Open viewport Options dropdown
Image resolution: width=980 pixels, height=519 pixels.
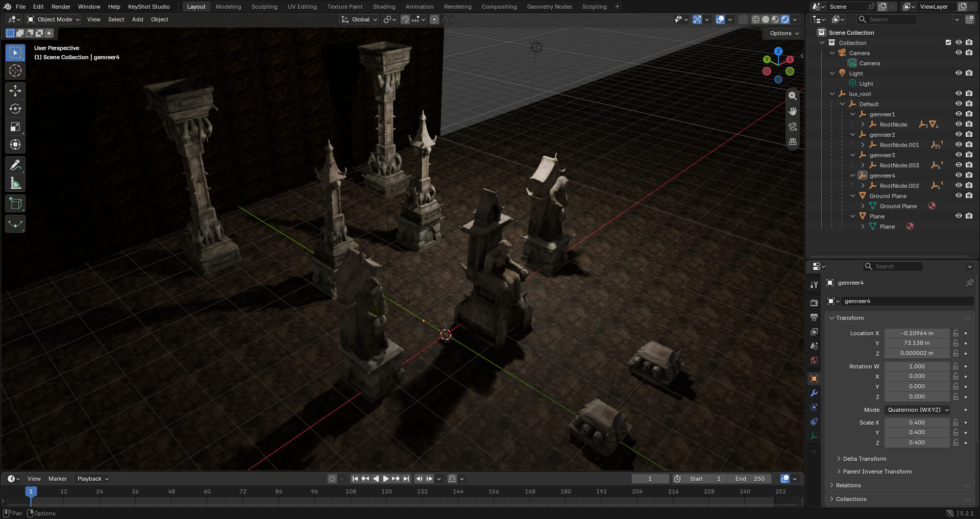(x=784, y=33)
